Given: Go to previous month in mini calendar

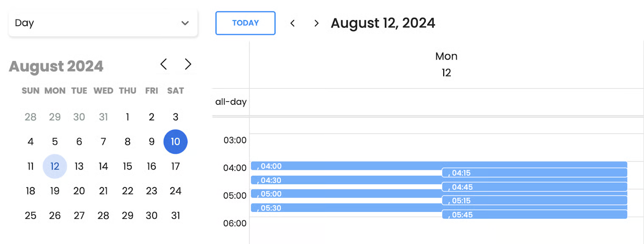Looking at the screenshot, I should (x=164, y=64).
